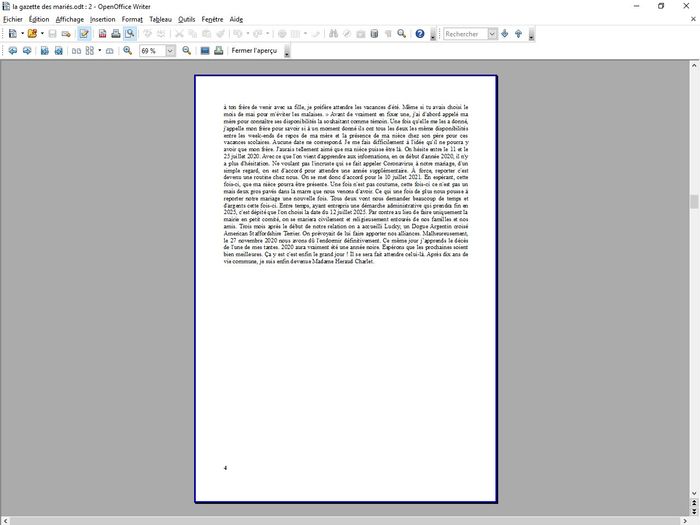Open the Édition menu
Viewport: 700px width, 525px height.
click(39, 19)
